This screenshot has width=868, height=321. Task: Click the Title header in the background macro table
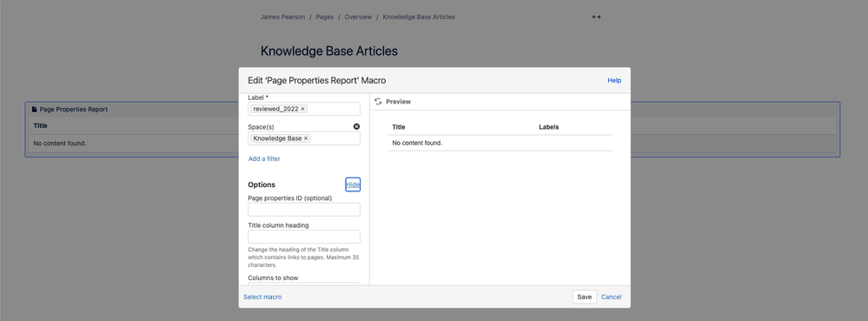tap(41, 126)
